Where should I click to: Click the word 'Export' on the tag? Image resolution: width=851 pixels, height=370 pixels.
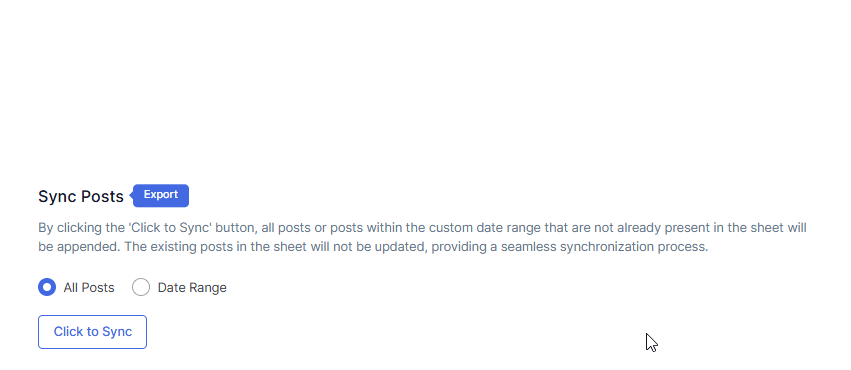161,195
